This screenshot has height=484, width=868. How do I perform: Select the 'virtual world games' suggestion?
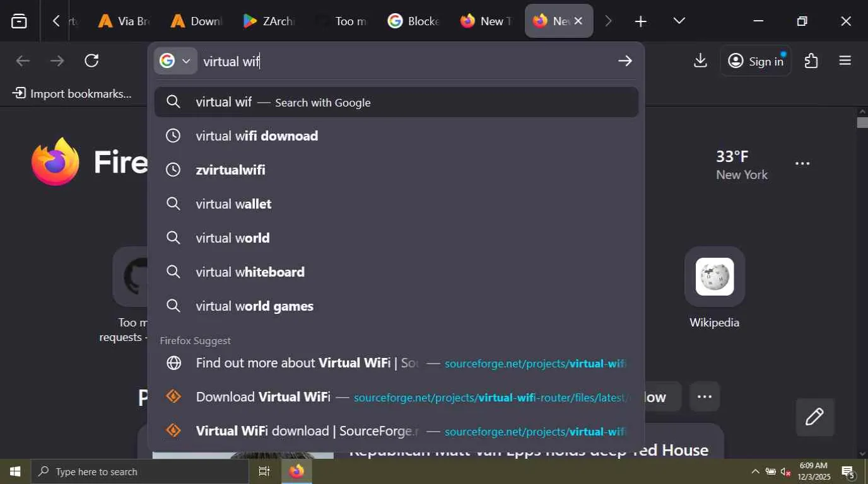click(x=396, y=306)
